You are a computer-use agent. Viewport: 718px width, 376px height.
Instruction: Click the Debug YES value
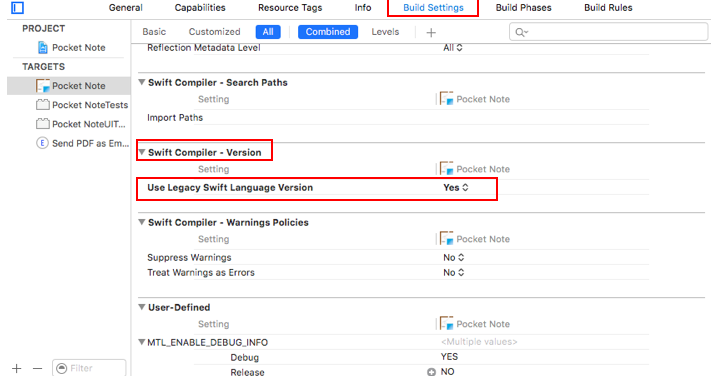[x=449, y=357]
